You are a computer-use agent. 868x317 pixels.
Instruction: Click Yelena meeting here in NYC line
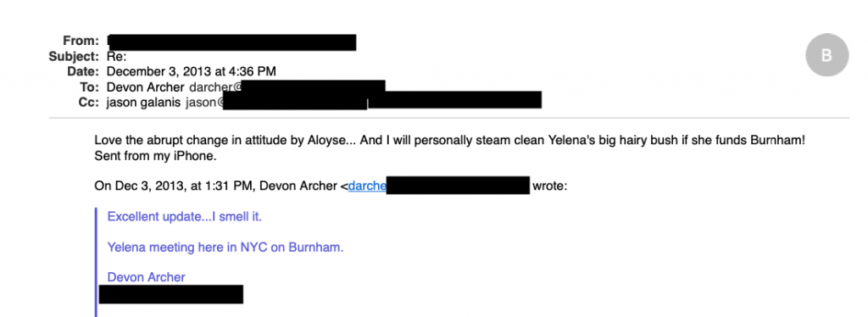tap(225, 247)
